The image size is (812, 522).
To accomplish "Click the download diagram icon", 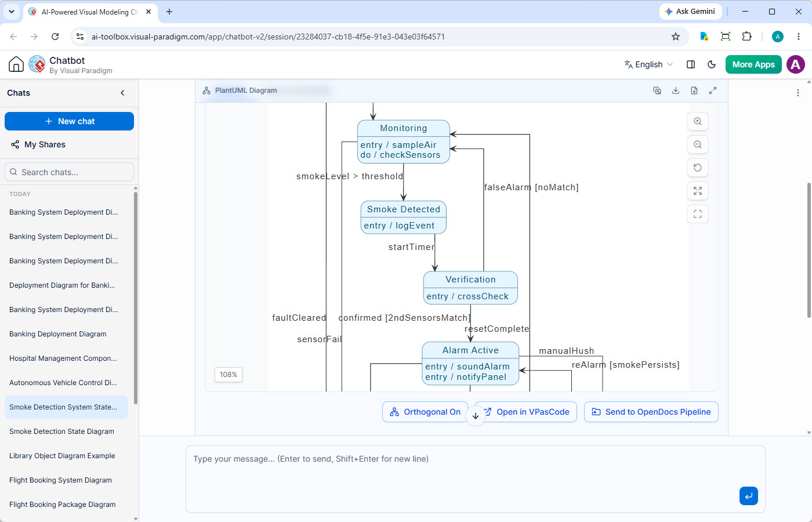I will (676, 90).
